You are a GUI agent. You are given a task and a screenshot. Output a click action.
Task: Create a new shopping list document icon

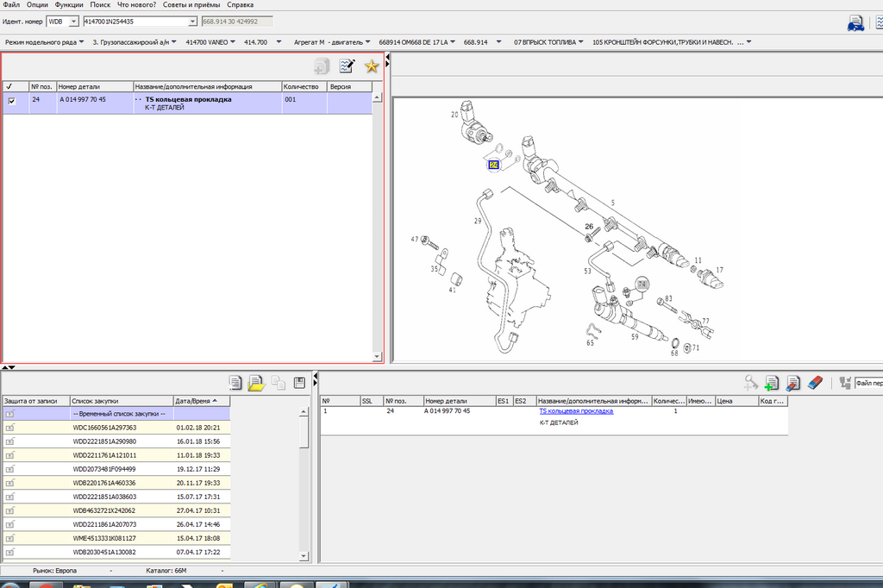(235, 384)
